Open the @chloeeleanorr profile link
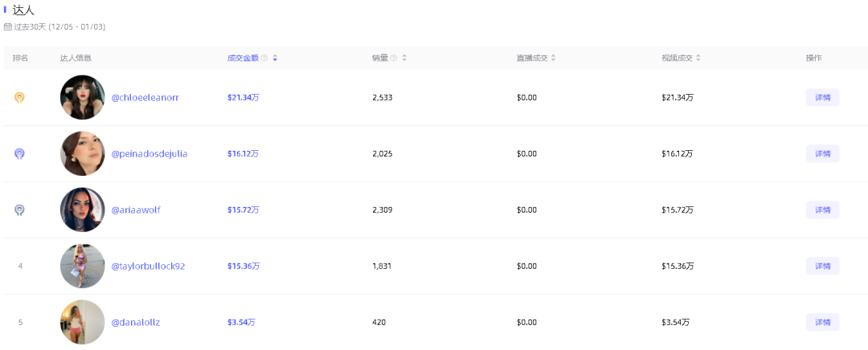The height and width of the screenshot is (350, 868). (x=145, y=97)
